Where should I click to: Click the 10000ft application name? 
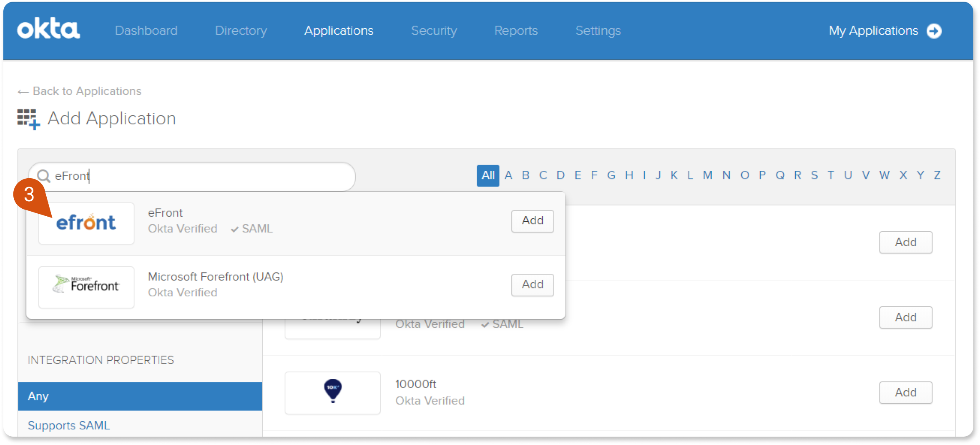tap(415, 384)
